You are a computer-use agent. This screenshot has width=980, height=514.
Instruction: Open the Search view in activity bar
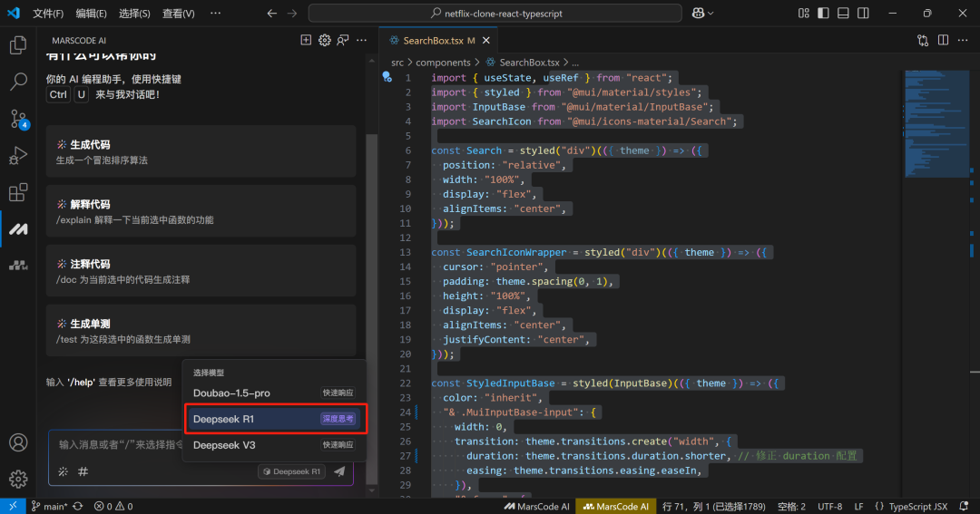(17, 82)
